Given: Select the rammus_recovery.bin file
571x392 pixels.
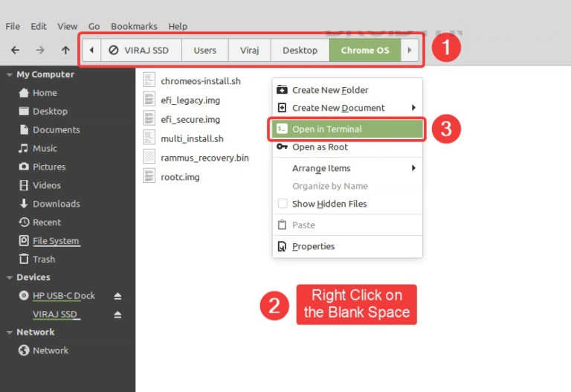Looking at the screenshot, I should tap(204, 158).
